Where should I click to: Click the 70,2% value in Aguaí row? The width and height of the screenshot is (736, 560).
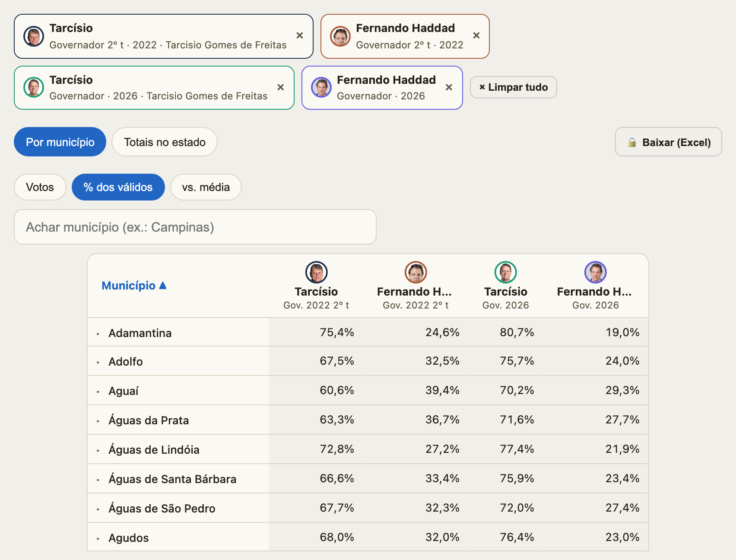click(517, 390)
